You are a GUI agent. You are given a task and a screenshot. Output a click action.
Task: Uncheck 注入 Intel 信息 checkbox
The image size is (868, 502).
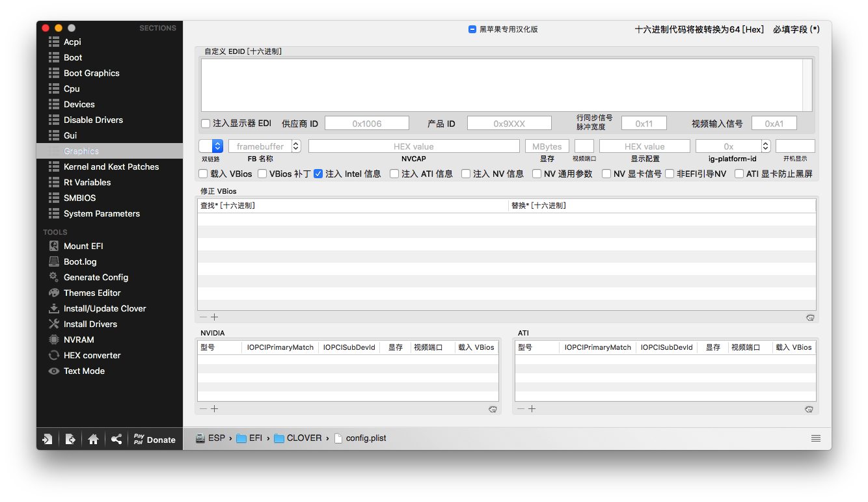click(x=318, y=174)
